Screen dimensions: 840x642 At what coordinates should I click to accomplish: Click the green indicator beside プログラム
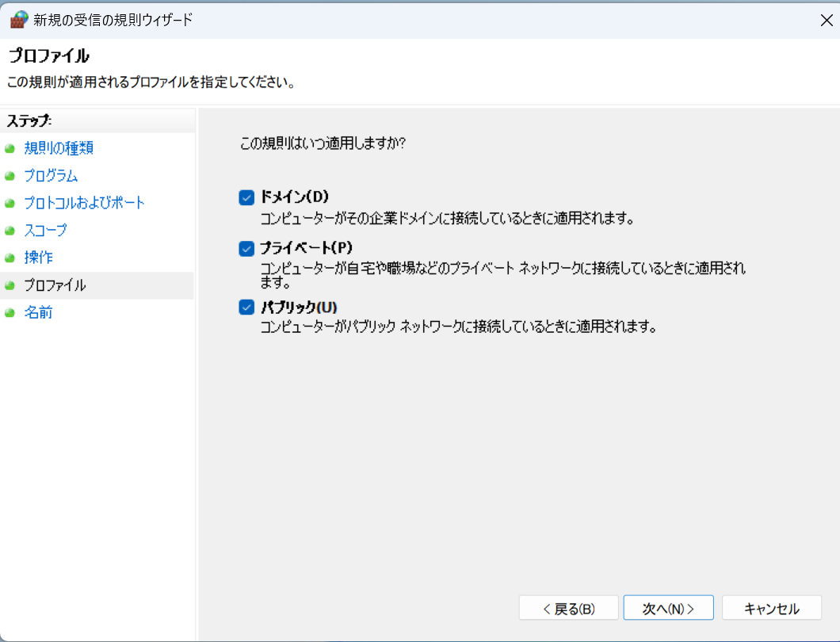pos(9,176)
